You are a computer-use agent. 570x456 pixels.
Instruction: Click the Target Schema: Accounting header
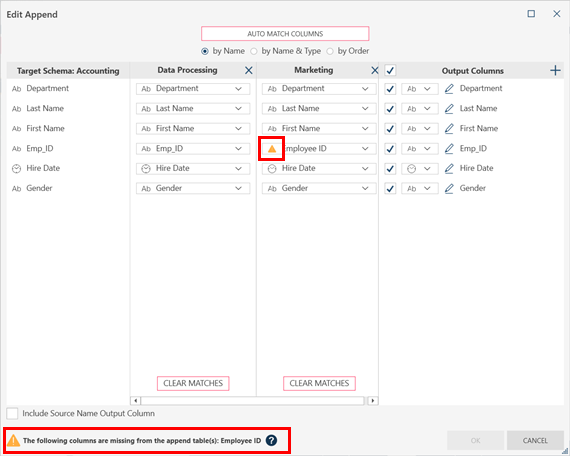68,71
